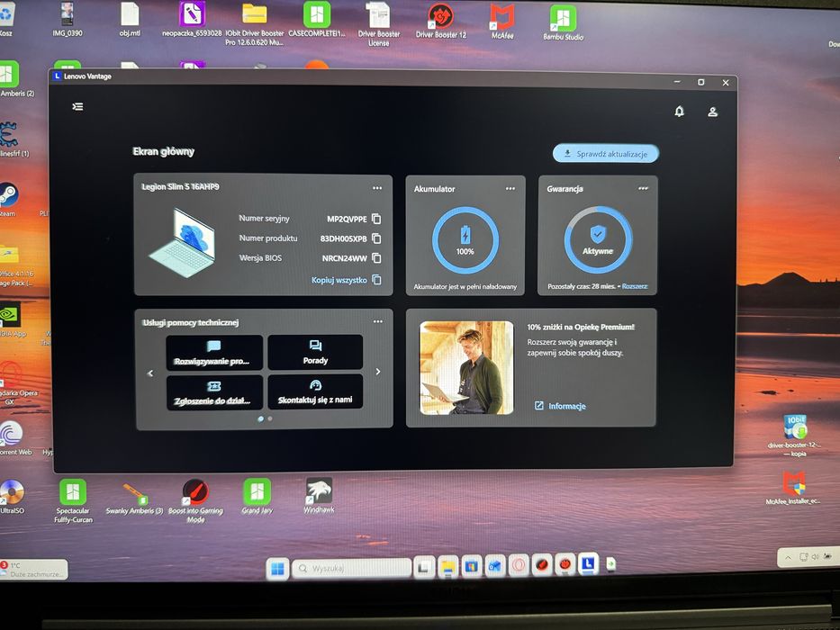
Task: Open obj.mtl desktop file
Action: click(131, 20)
